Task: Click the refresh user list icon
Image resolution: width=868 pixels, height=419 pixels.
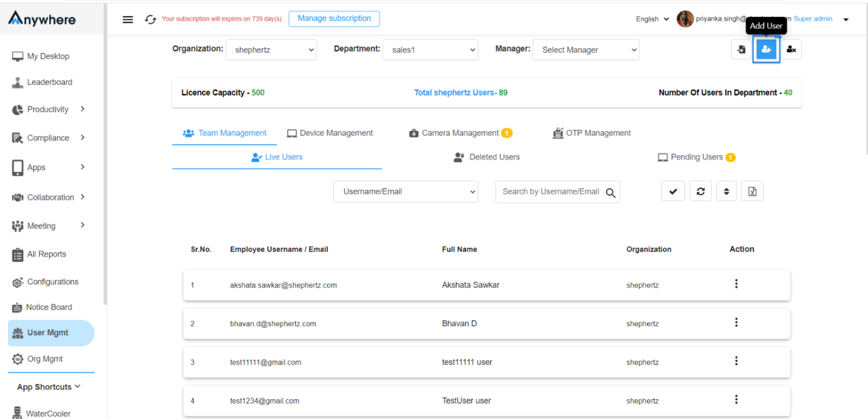Action: point(701,192)
